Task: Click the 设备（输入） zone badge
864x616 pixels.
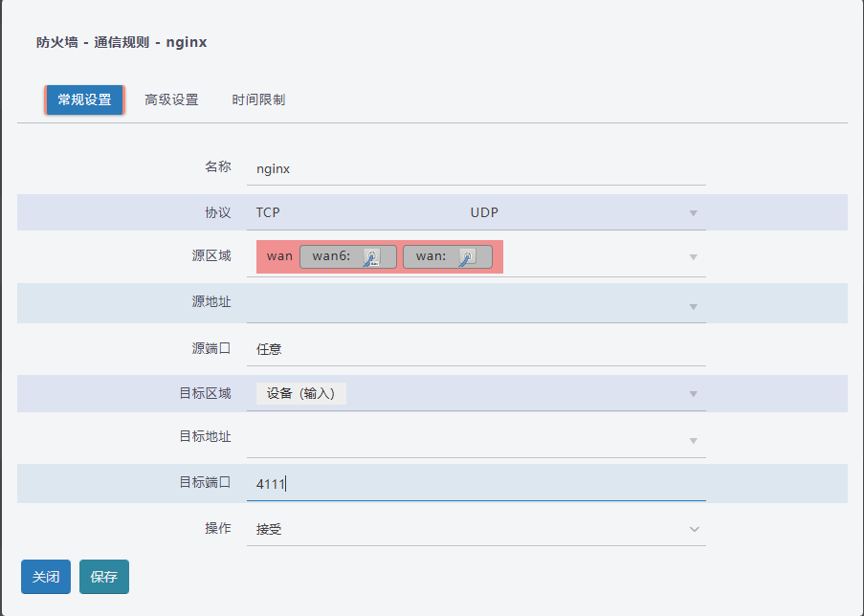Action: [300, 393]
